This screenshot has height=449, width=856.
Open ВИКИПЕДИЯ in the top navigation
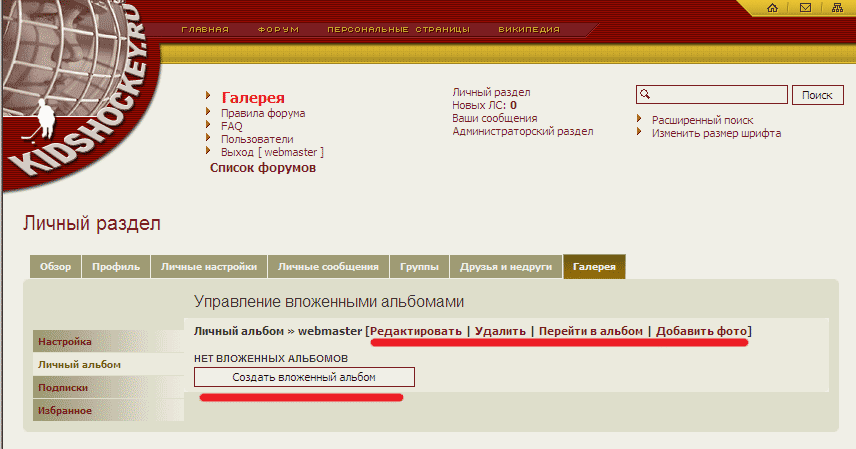pos(529,29)
